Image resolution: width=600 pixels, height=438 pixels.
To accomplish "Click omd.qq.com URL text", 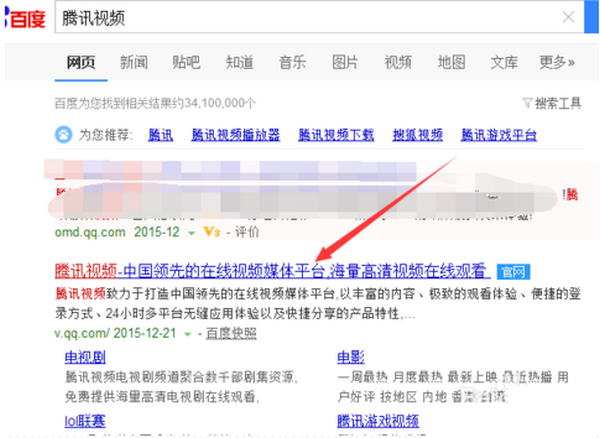I will 90,232.
